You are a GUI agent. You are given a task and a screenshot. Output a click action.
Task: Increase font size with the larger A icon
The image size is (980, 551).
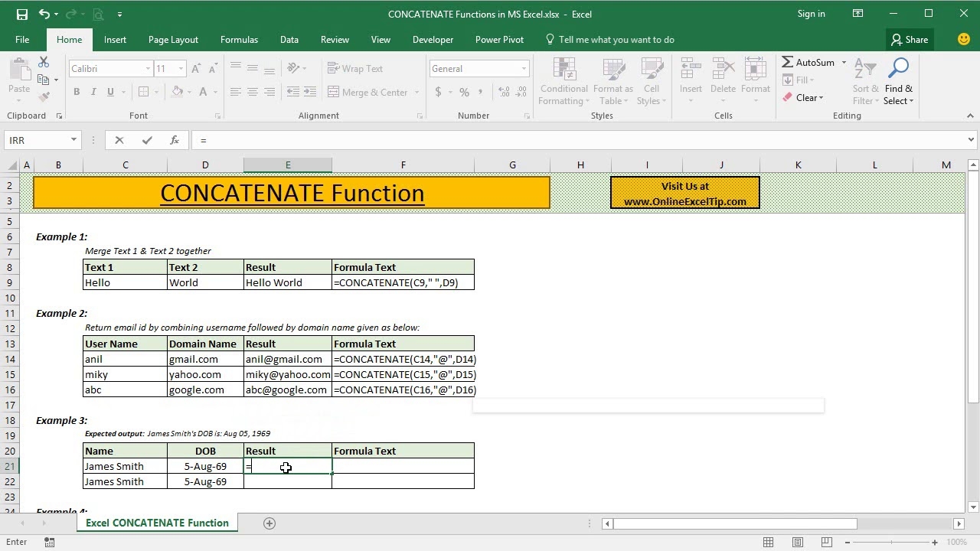tap(196, 69)
